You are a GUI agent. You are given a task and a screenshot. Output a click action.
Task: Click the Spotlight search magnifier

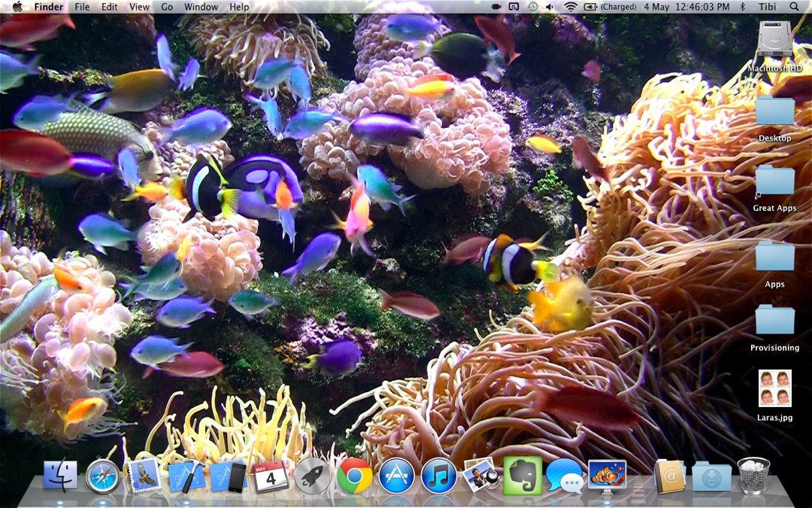(795, 7)
